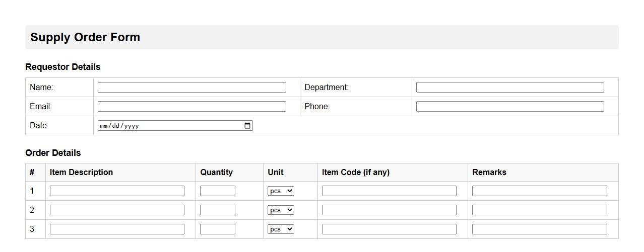Click the Quantity field in row 3
The height and width of the screenshot is (252, 644).
click(218, 229)
